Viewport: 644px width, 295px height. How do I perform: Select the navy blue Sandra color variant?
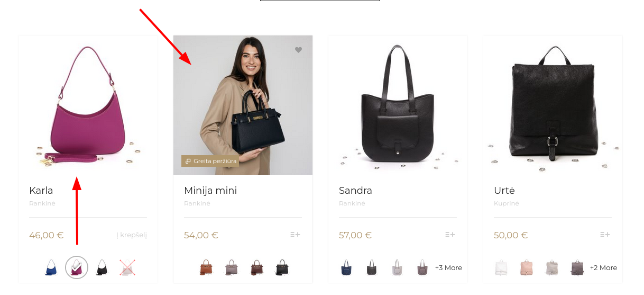(346, 267)
